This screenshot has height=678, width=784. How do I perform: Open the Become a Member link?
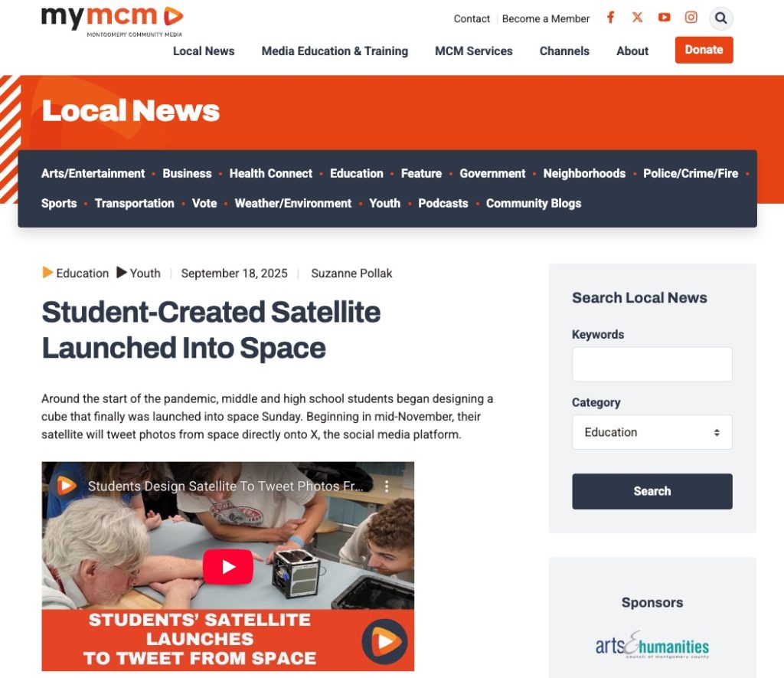pyautogui.click(x=545, y=19)
